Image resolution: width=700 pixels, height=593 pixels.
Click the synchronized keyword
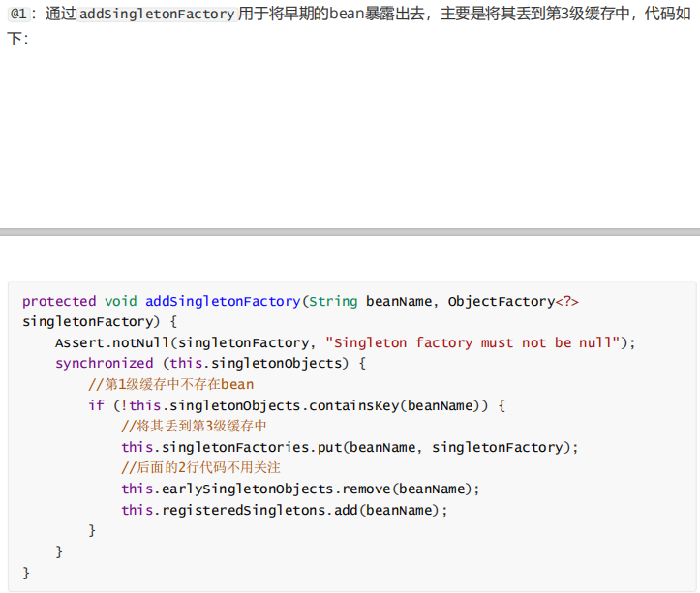(104, 363)
